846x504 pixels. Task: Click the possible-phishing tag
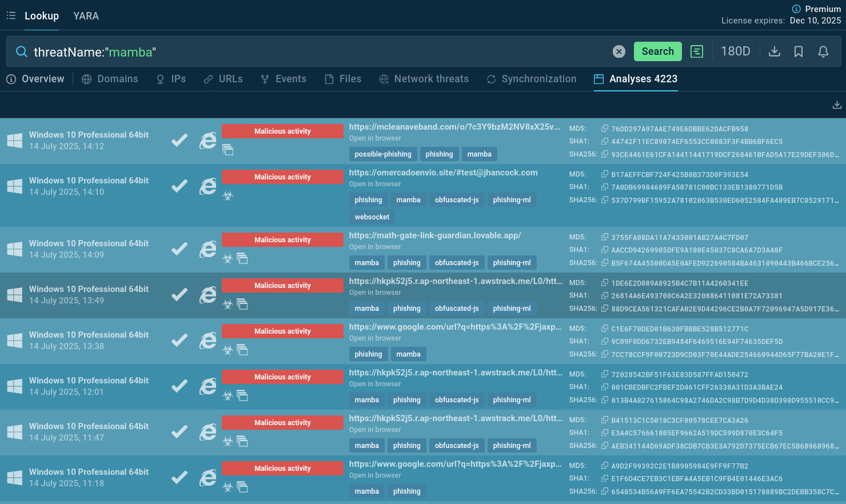pos(382,154)
